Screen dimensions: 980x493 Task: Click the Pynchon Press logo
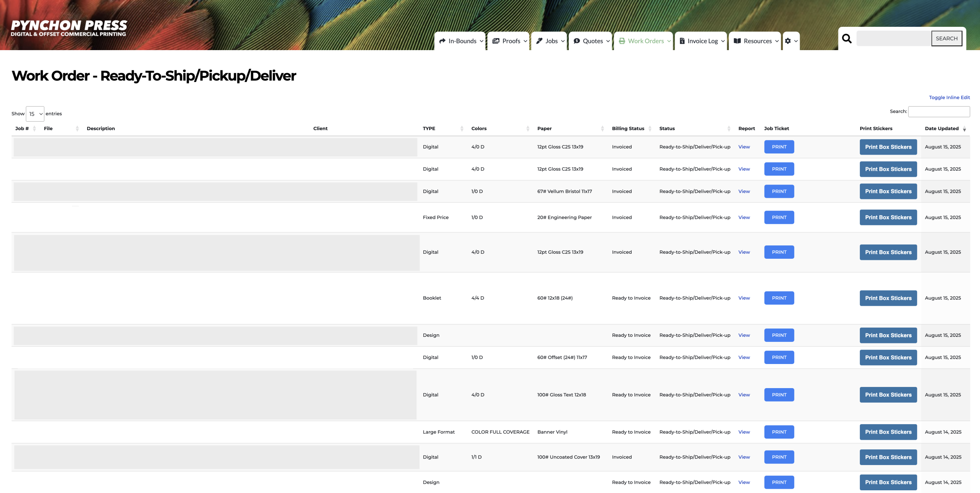pos(69,28)
